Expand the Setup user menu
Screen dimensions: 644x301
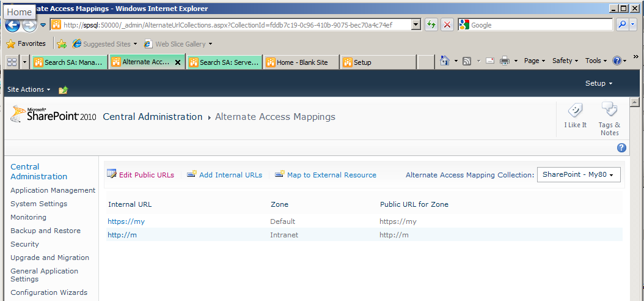[x=598, y=83]
